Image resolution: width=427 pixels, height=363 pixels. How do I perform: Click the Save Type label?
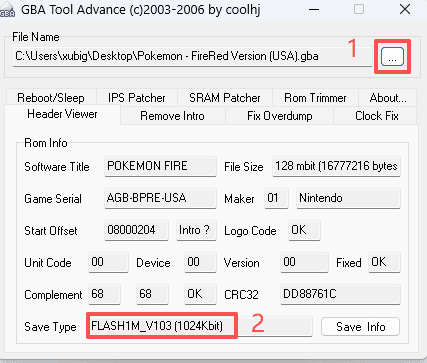pyautogui.click(x=50, y=327)
